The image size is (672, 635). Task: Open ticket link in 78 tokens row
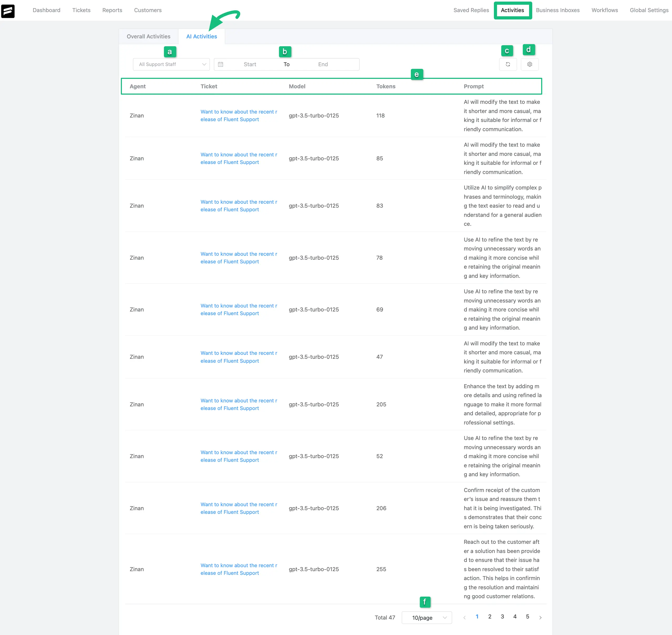pos(239,258)
